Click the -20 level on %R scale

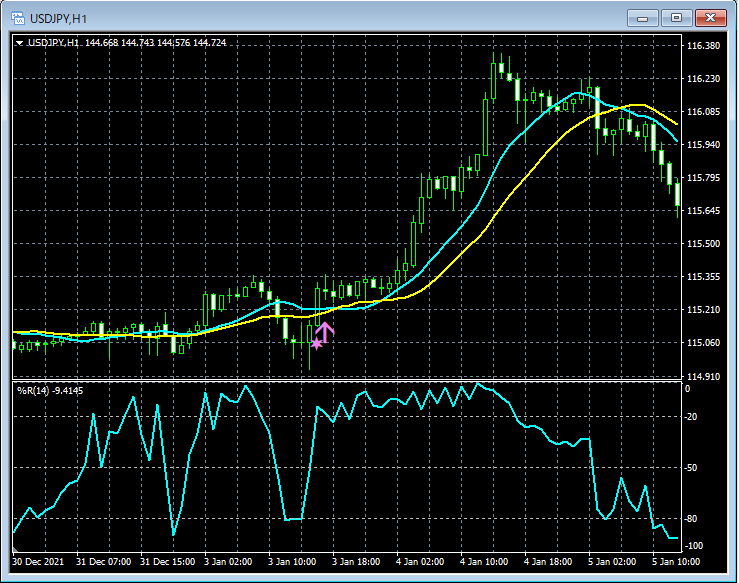(x=691, y=417)
